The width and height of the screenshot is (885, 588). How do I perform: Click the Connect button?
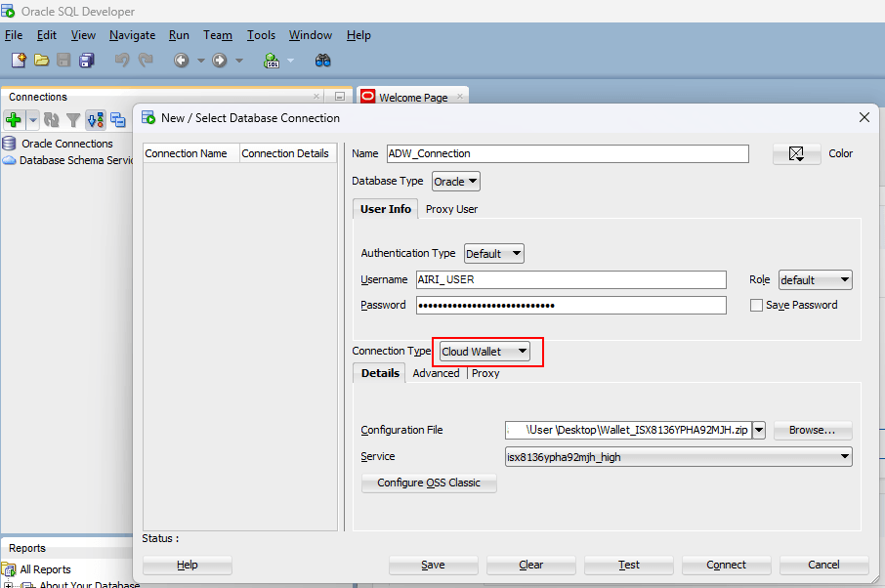point(727,565)
